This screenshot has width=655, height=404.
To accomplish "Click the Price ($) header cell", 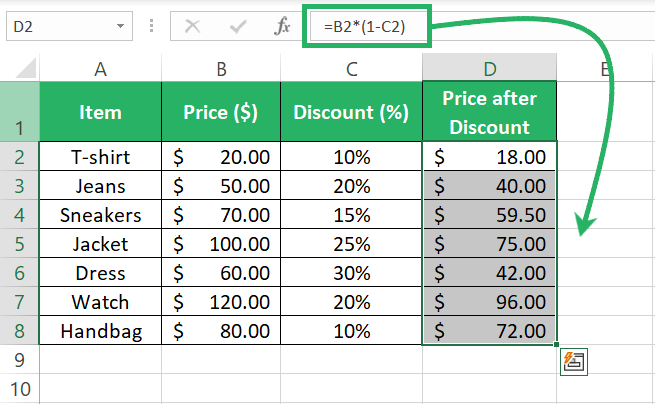I will [221, 112].
